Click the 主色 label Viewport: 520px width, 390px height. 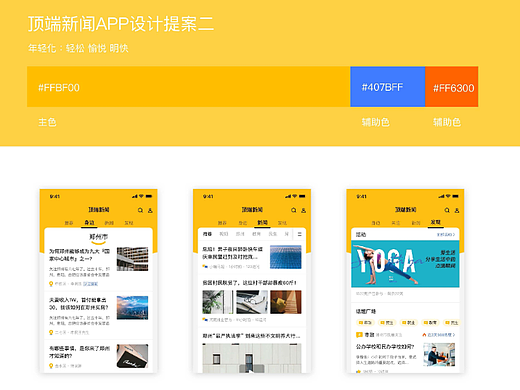[x=47, y=122]
